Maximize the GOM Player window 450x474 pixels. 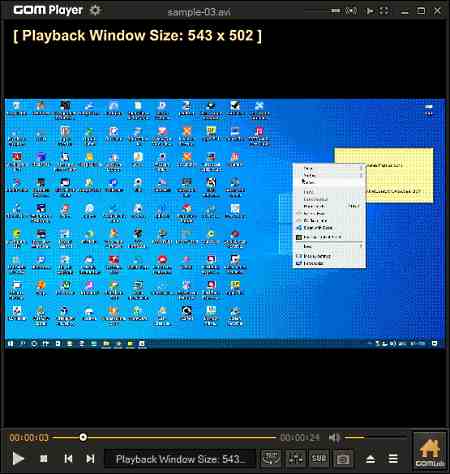[x=421, y=11]
